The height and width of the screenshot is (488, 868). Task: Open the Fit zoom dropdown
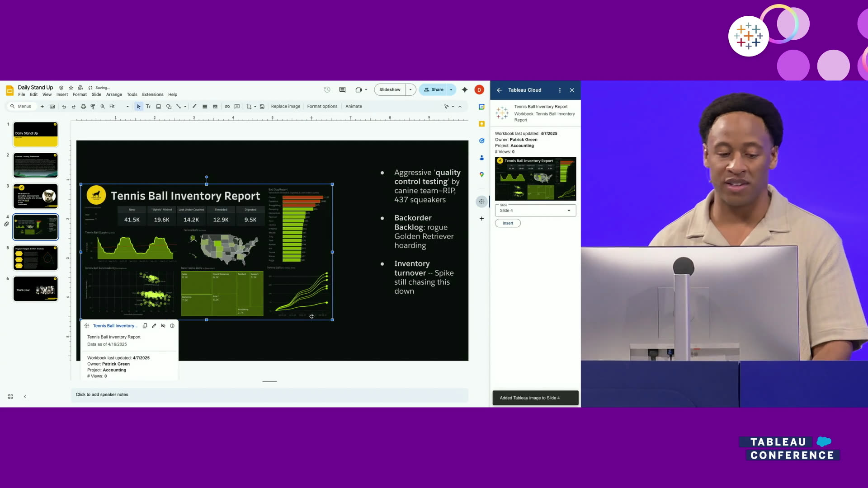click(119, 107)
